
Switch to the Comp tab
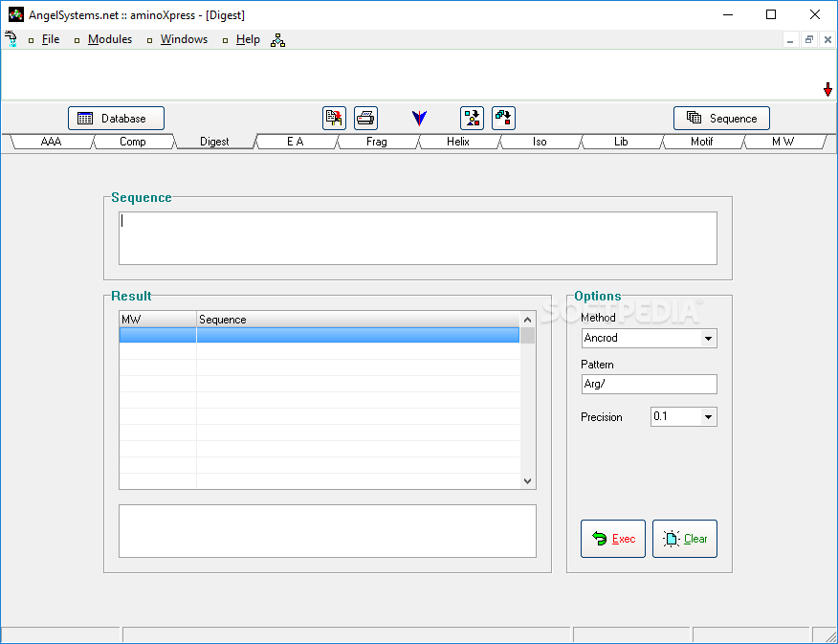(133, 142)
